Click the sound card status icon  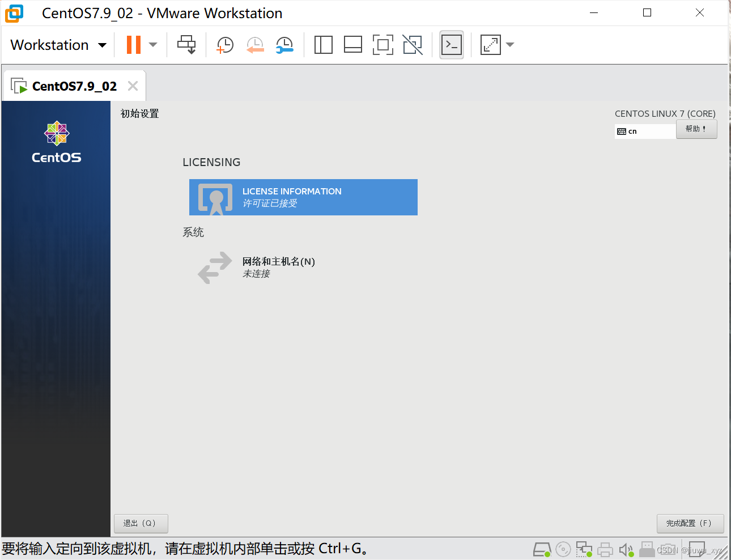pyautogui.click(x=626, y=549)
